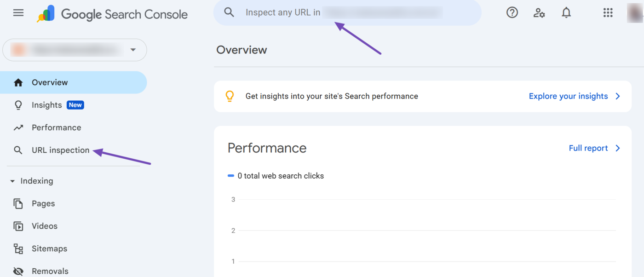Open the Pages indexing report
Viewport: 644px width, 277px height.
[x=43, y=204]
